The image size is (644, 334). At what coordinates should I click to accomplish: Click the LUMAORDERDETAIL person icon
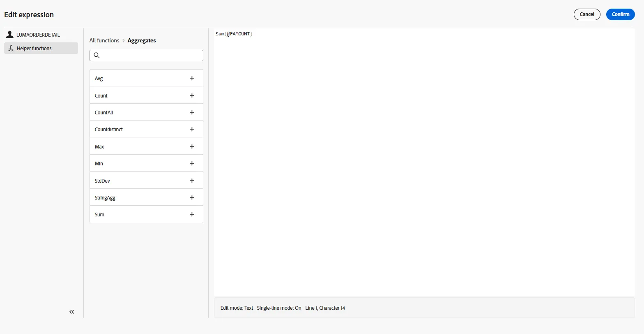tap(10, 35)
